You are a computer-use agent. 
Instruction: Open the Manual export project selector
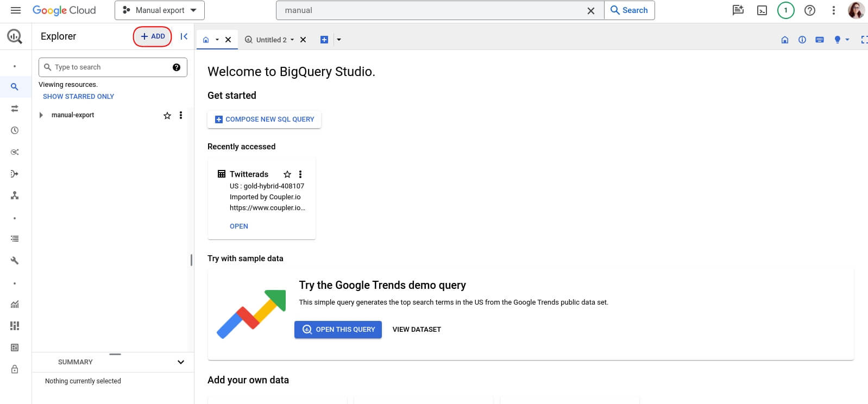click(x=160, y=10)
